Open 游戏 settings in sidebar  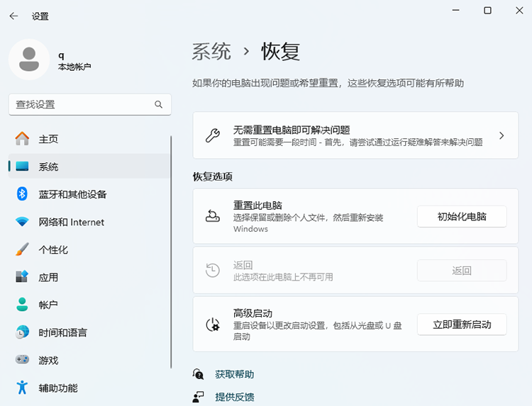click(x=89, y=359)
